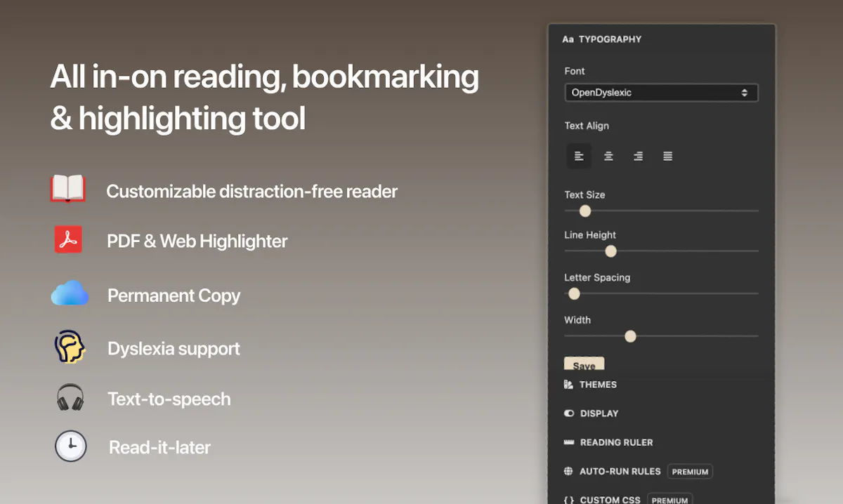843x504 pixels.
Task: Click the Width slider handle
Action: [630, 336]
